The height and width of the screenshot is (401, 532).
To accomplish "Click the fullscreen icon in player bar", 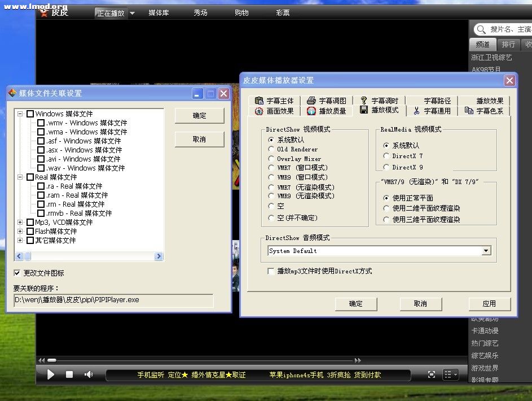I will pyautogui.click(x=432, y=374).
